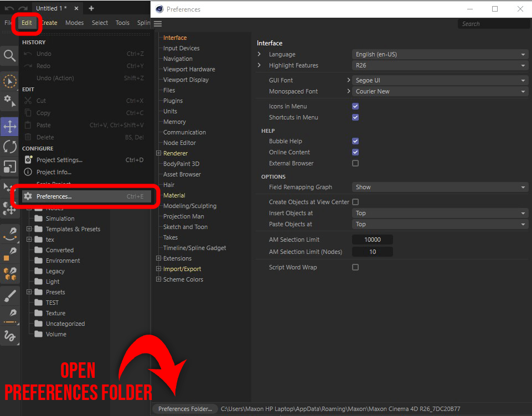Open the Language dropdown showing English (en-US)

tap(439, 54)
